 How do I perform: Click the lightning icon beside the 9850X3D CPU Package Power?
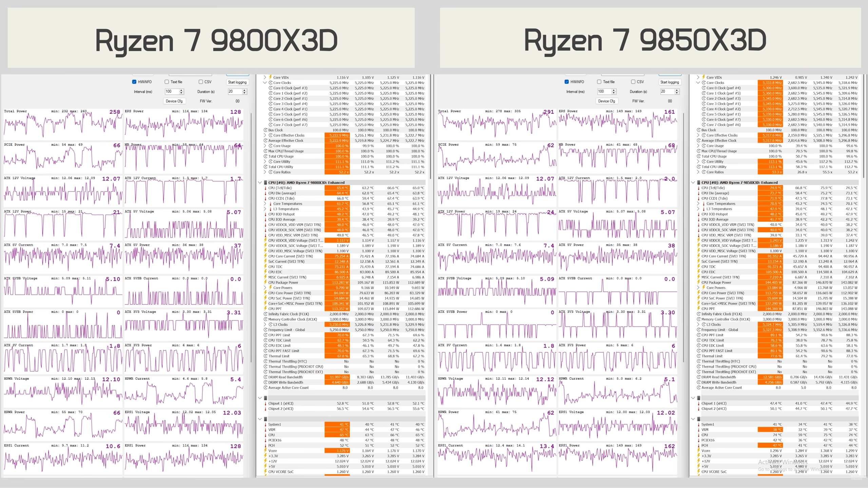[x=699, y=282]
